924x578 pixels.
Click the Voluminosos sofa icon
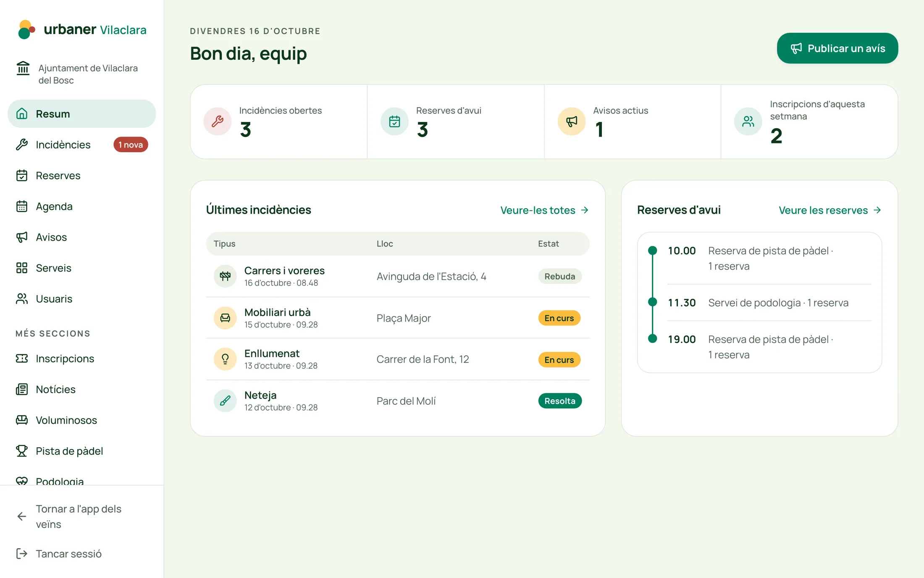tap(22, 420)
